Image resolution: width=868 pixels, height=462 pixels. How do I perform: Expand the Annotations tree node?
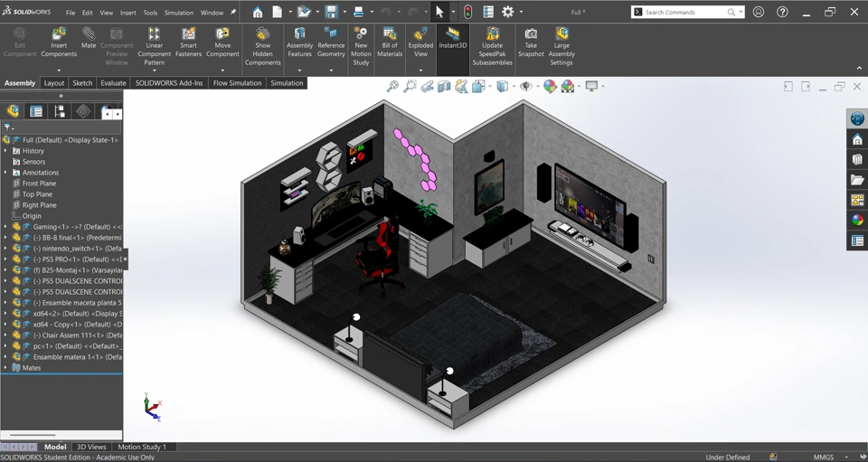click(x=5, y=172)
